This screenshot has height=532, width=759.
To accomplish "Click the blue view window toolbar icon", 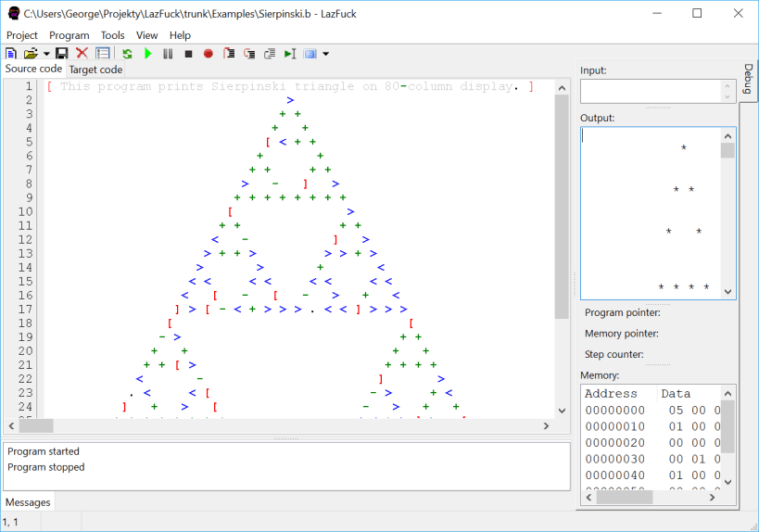I will [x=310, y=54].
